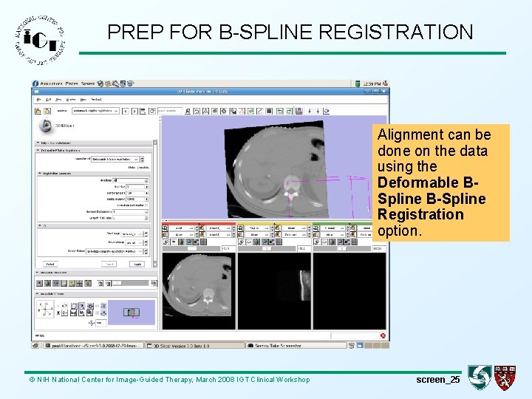Click grid icon in yellow slice viewer controls
Screen dimensions: 532x399
(279, 242)
